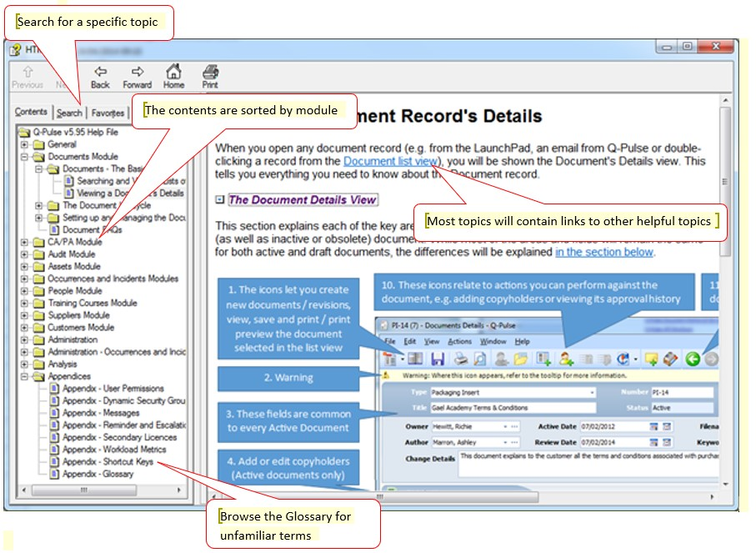756x553 pixels.
Task: Click the Q-Pulse v5.95 Help File book icon
Action: tap(24, 133)
